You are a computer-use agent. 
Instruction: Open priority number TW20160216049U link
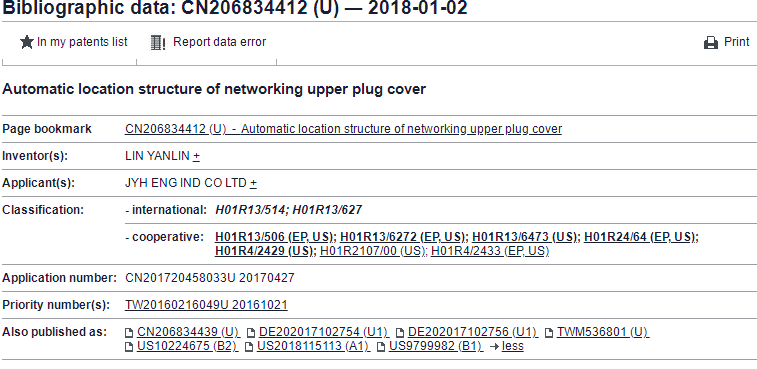click(x=206, y=305)
